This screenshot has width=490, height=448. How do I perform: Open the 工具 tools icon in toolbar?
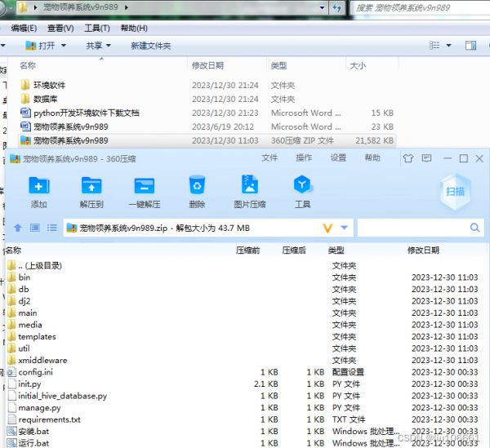pos(302,191)
